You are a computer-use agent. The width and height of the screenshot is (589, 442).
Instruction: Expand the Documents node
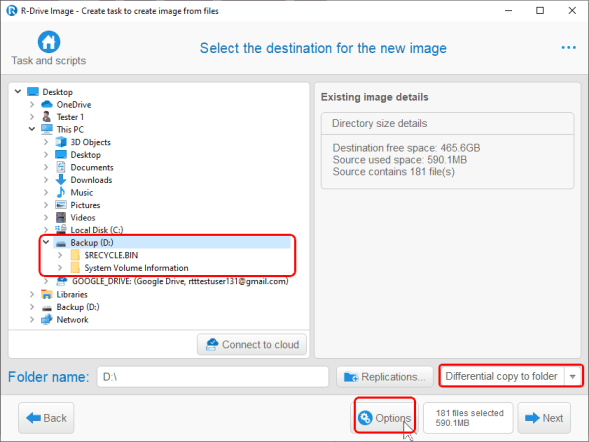coord(46,167)
